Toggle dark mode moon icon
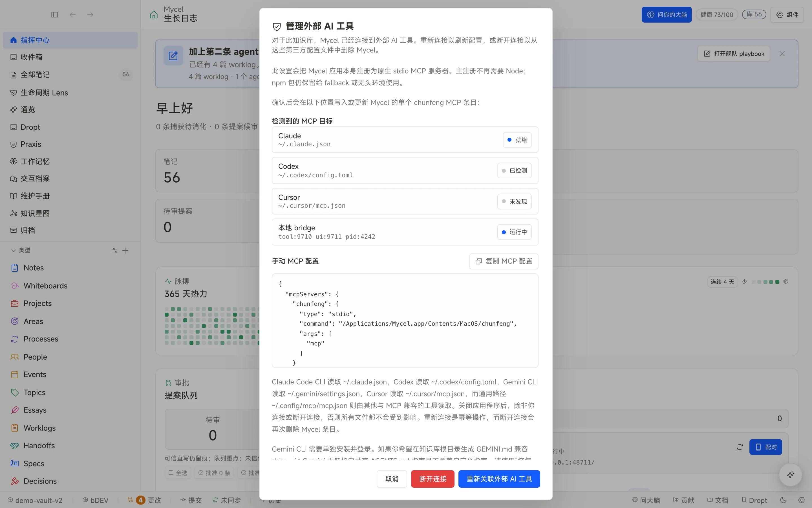 [784, 500]
